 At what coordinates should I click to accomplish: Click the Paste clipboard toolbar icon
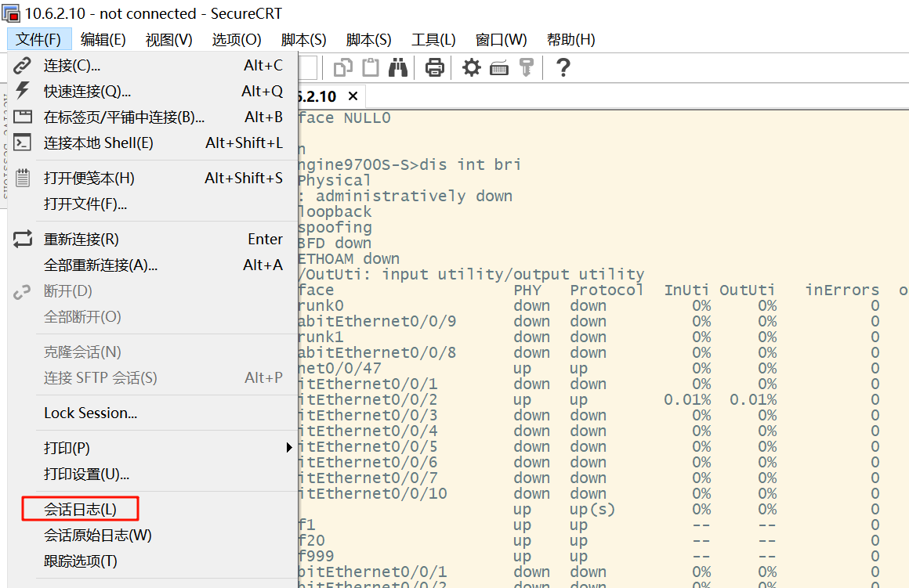[x=370, y=68]
